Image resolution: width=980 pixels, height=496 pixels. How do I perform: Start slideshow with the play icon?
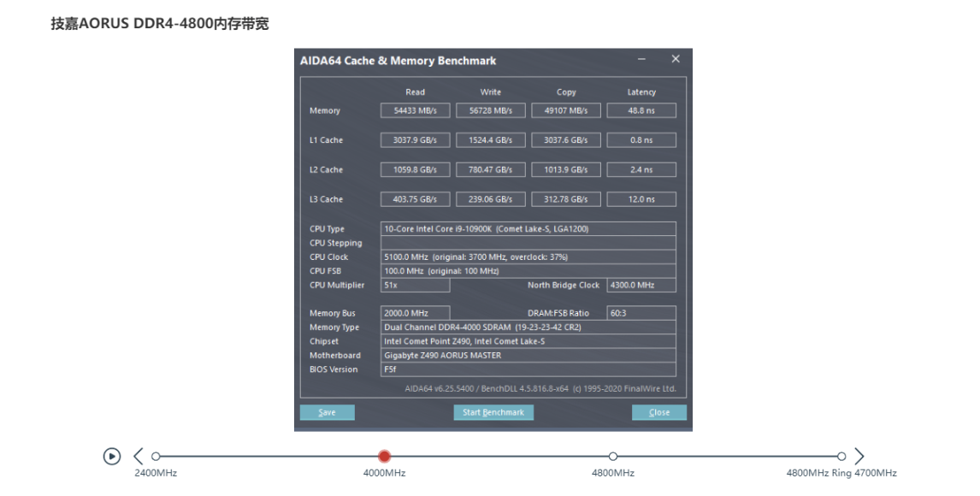[x=112, y=457]
